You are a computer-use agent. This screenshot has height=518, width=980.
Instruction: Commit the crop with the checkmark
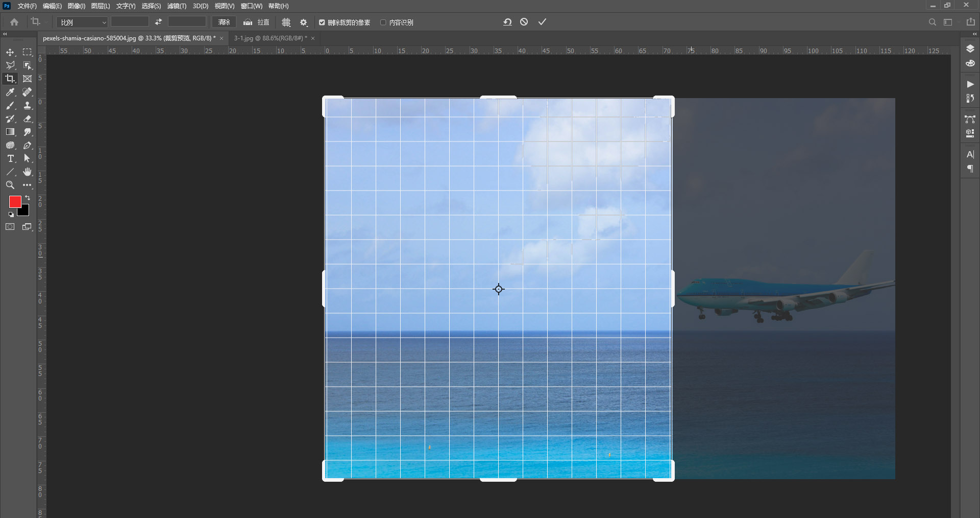tap(542, 22)
